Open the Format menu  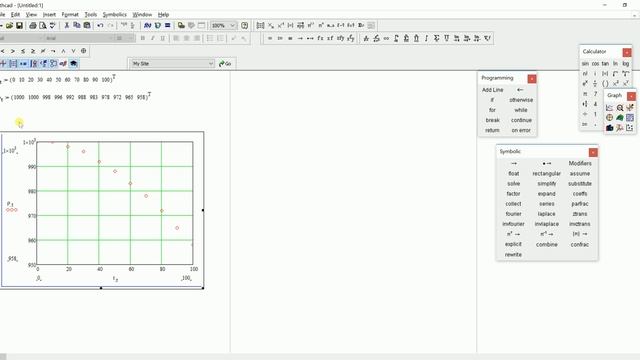pyautogui.click(x=70, y=14)
